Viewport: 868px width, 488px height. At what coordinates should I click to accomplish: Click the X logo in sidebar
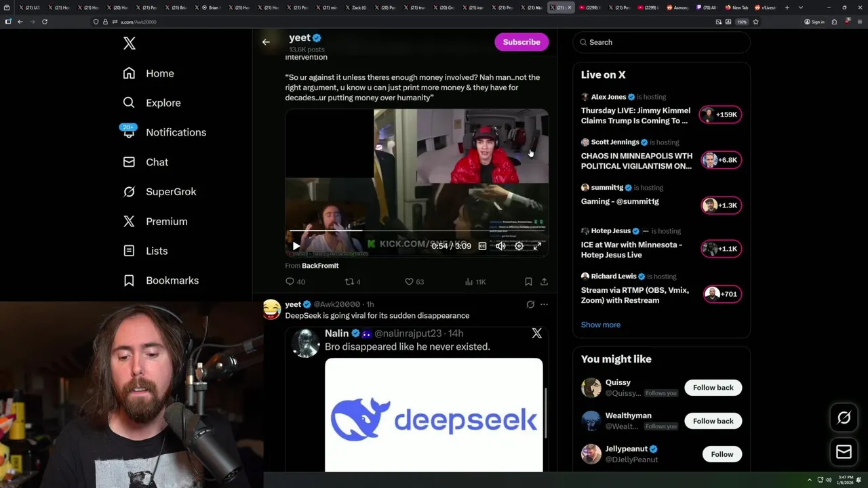click(130, 44)
